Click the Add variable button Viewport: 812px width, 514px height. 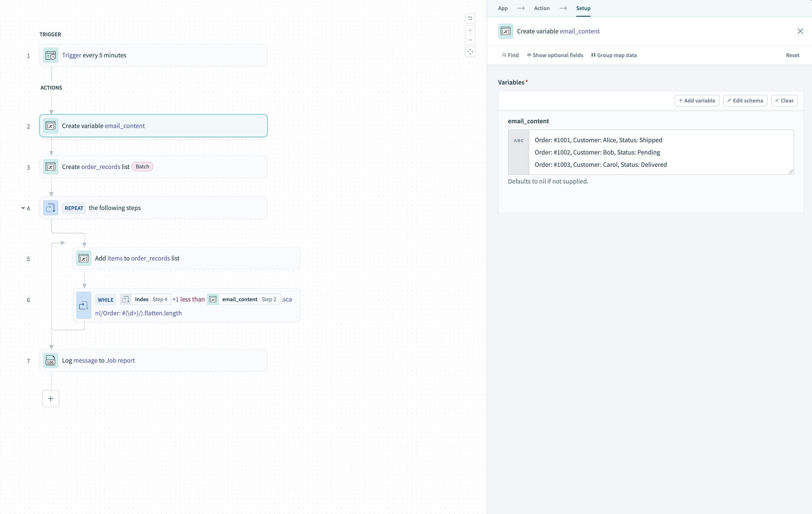pos(697,100)
